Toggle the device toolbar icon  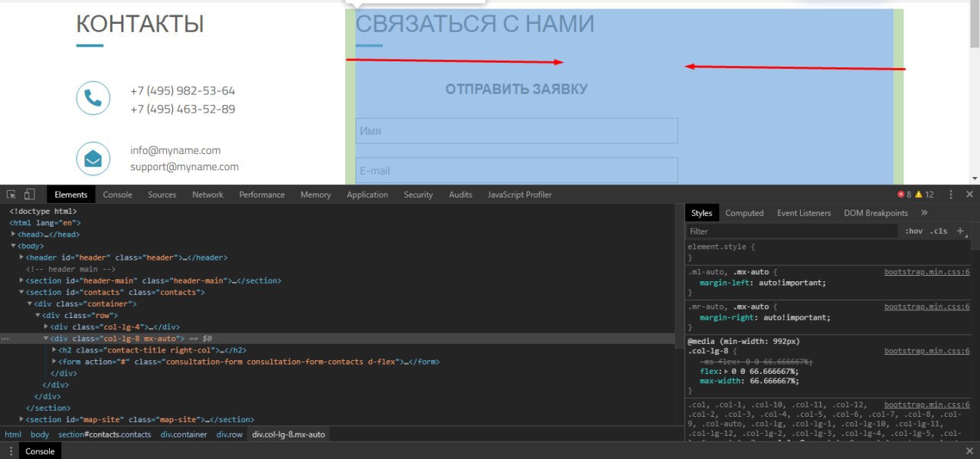pyautogui.click(x=30, y=195)
